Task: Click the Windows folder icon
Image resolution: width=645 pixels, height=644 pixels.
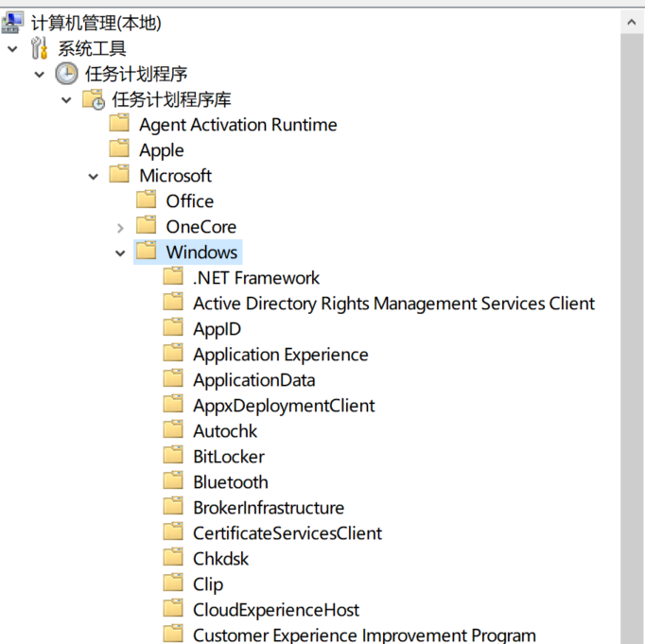Action: [x=147, y=251]
